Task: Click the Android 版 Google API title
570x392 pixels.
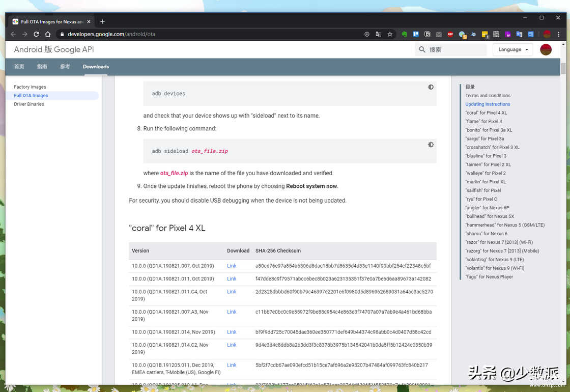Action: [x=54, y=49]
